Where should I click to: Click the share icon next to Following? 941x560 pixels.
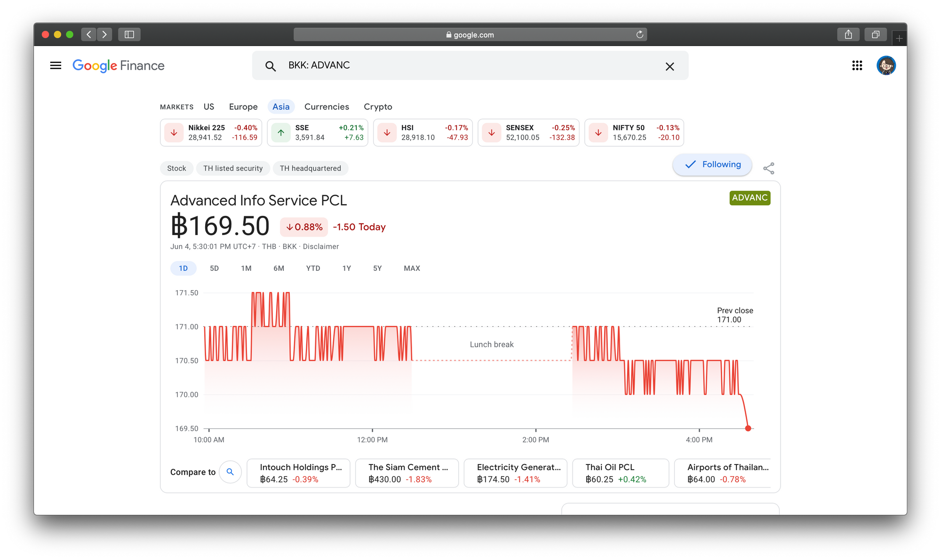pos(769,168)
